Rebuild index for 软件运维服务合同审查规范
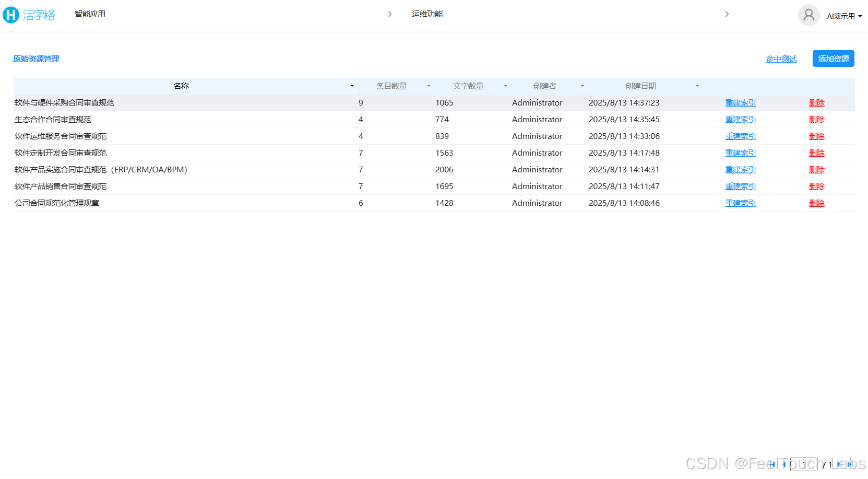Screen dimensions: 868x479 pos(741,136)
